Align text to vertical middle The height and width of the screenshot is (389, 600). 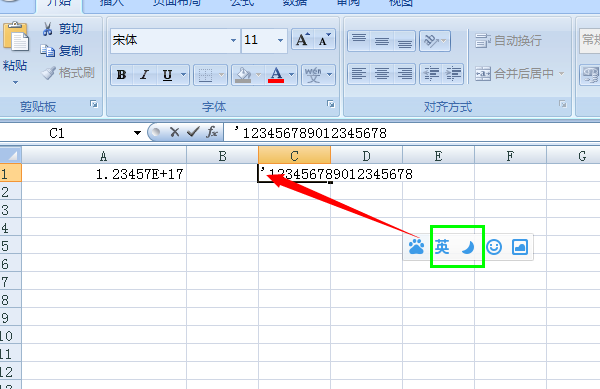382,40
